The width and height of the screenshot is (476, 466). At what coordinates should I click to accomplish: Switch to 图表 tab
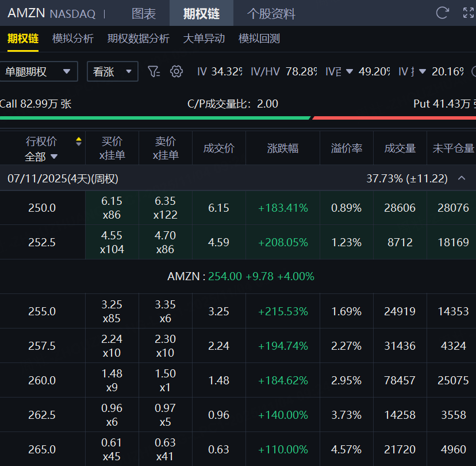(144, 13)
